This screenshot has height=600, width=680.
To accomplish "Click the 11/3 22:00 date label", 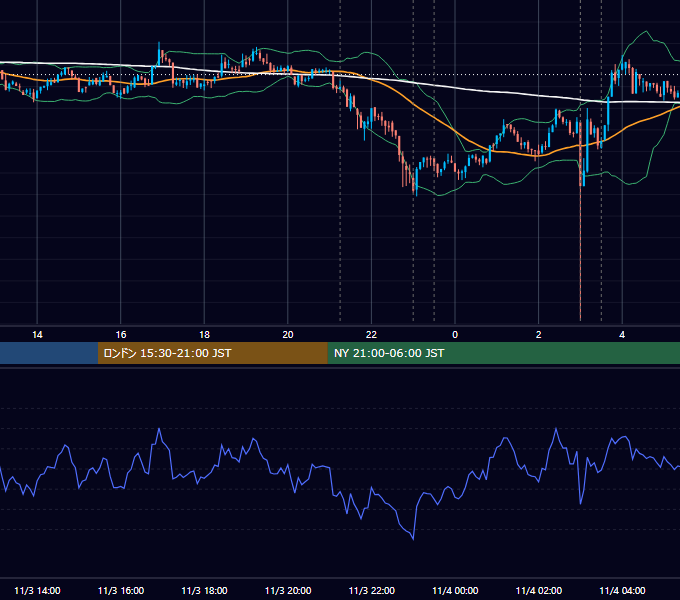I will [372, 590].
